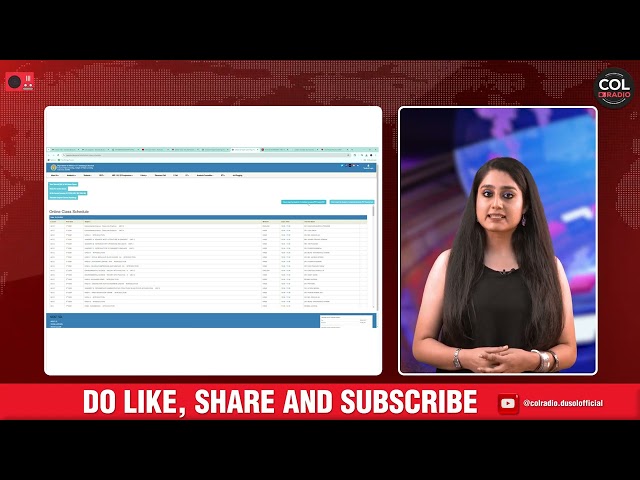Screen dimensions: 640x480
Task: Click the COL Radio logo badge
Action: (613, 88)
